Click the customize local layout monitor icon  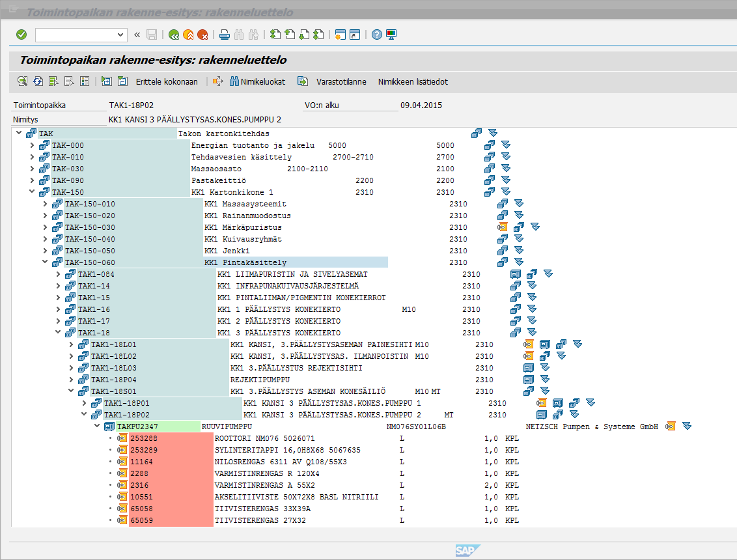pyautogui.click(x=391, y=35)
